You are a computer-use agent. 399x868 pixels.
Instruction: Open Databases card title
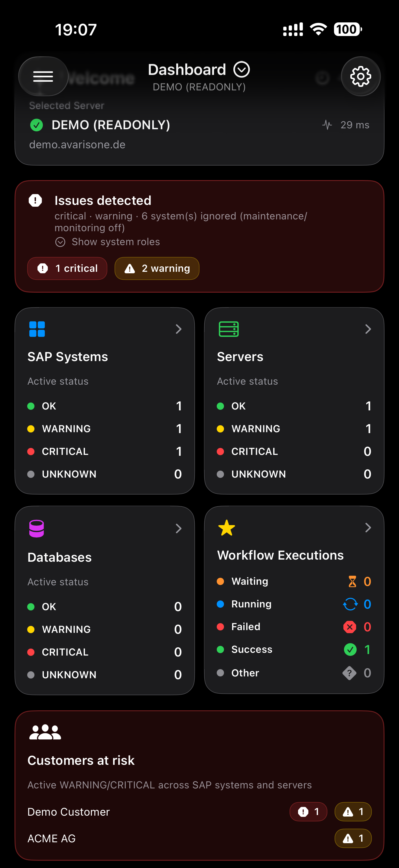[60, 558]
